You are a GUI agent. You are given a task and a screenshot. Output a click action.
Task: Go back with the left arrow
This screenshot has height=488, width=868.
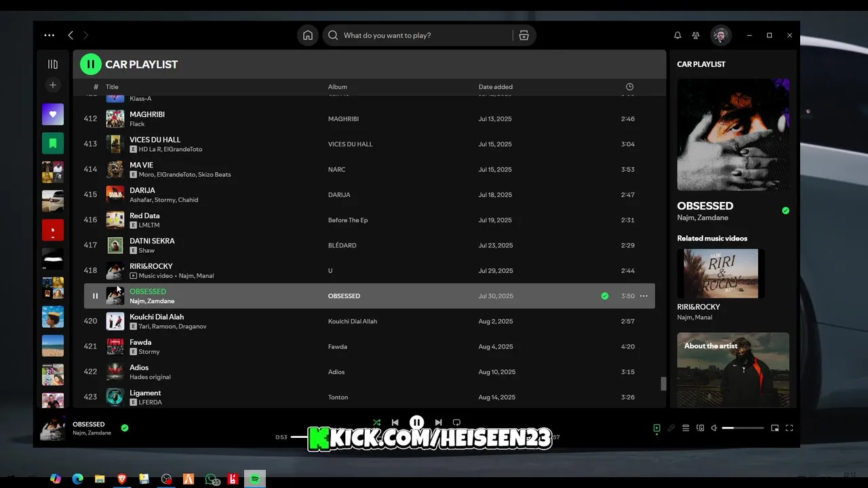(x=71, y=35)
